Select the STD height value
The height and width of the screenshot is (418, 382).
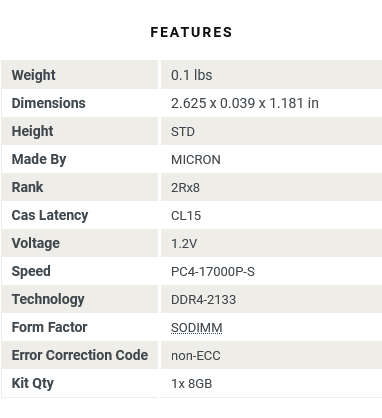[183, 132]
